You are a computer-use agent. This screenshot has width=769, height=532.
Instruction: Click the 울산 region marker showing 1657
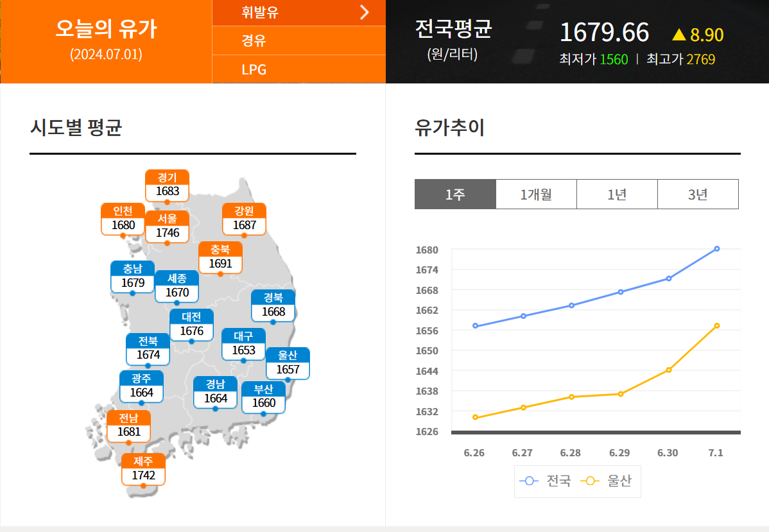[x=288, y=363]
